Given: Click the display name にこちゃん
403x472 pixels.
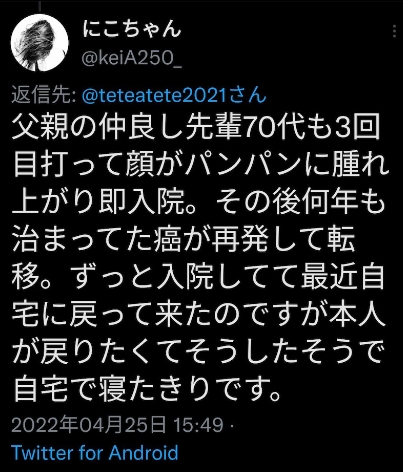Looking at the screenshot, I should pyautogui.click(x=131, y=30).
